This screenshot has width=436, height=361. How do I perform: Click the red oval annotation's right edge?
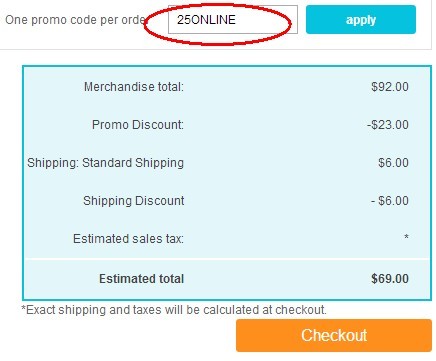[x=291, y=23]
